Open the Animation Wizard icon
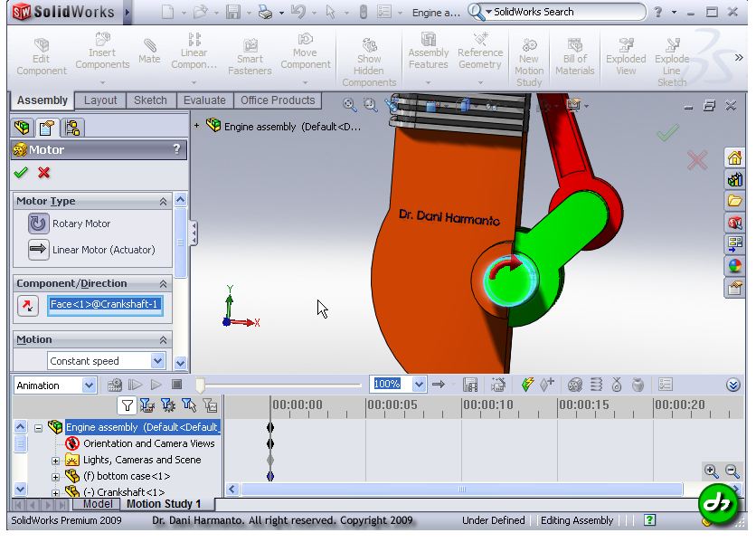756x552 pixels. pos(498,385)
